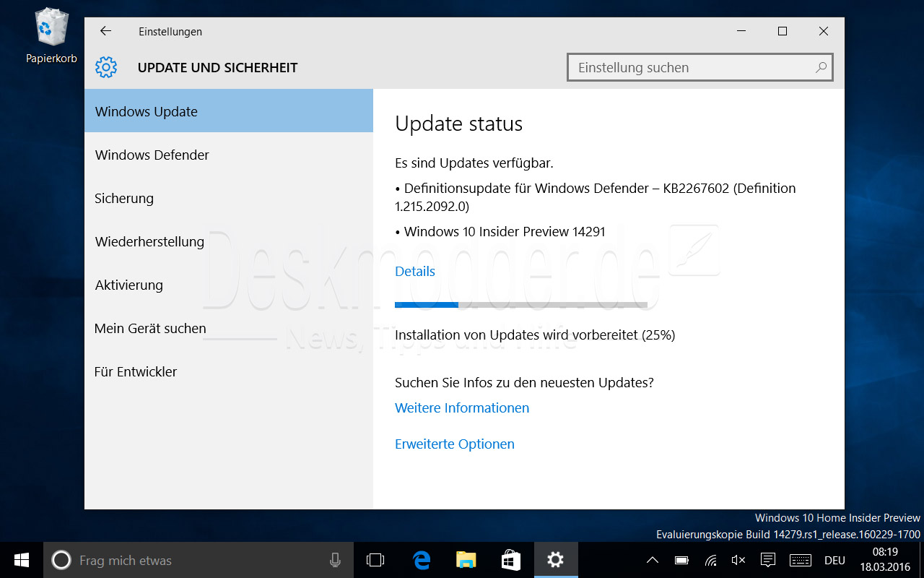Screen dimensions: 924x578
Task: Click the touch keyboard tray icon
Action: coord(801,560)
